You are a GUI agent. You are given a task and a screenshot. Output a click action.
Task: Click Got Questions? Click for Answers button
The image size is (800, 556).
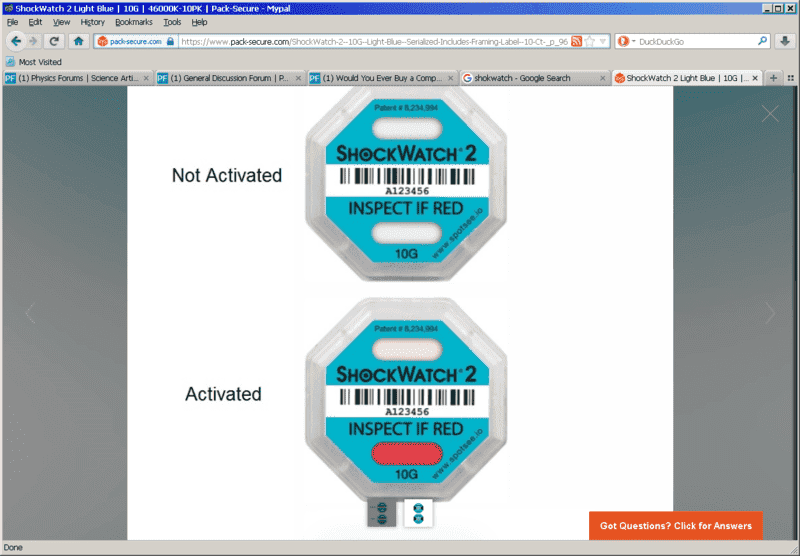(676, 525)
